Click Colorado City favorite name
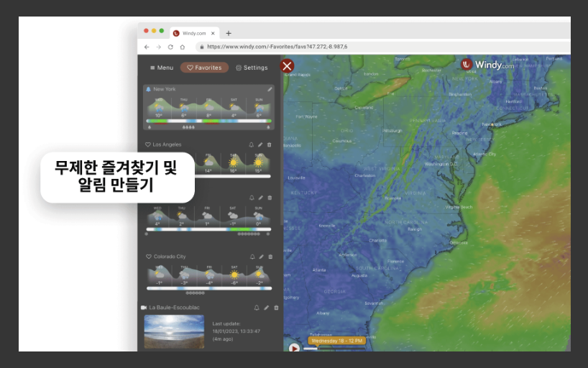 pos(170,257)
